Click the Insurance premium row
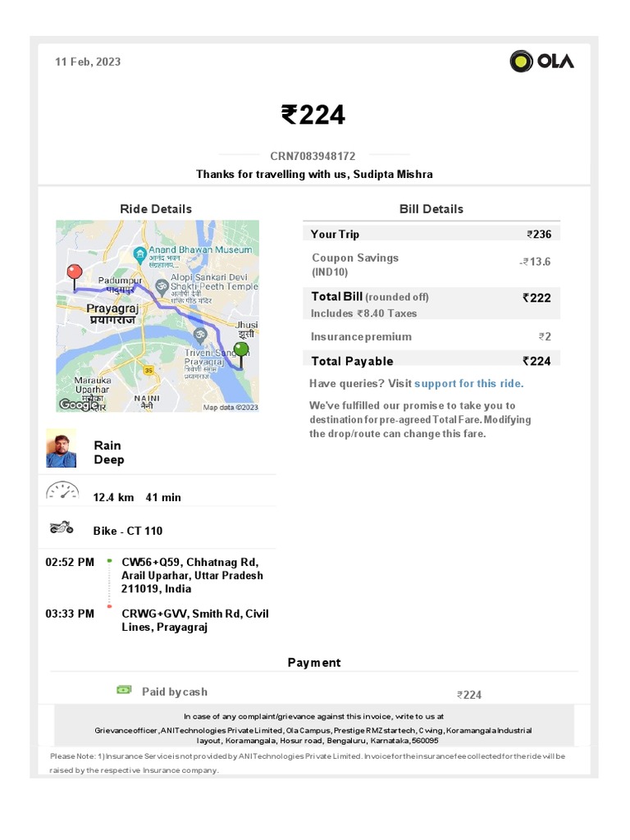The image size is (630, 840). point(431,336)
